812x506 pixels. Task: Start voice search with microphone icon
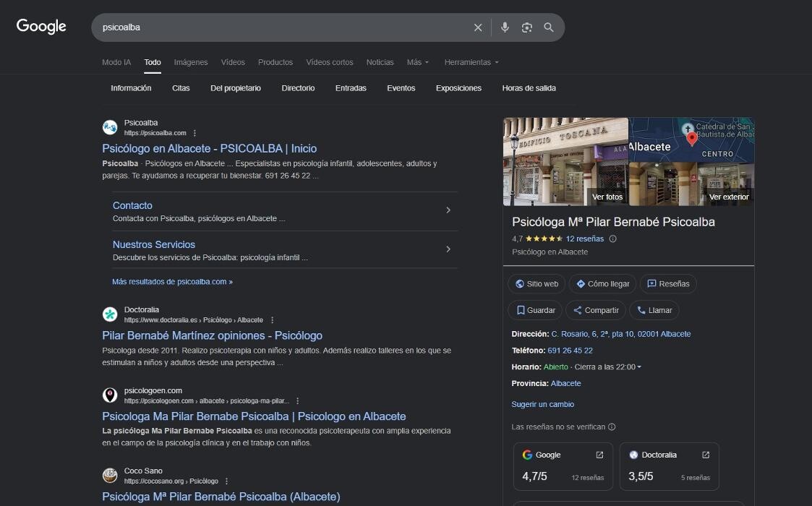tap(505, 27)
